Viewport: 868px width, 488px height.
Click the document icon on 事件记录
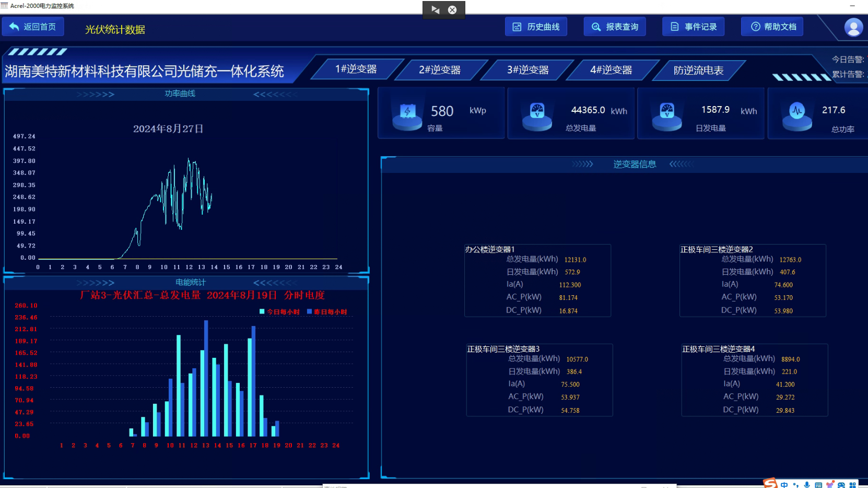pos(675,27)
